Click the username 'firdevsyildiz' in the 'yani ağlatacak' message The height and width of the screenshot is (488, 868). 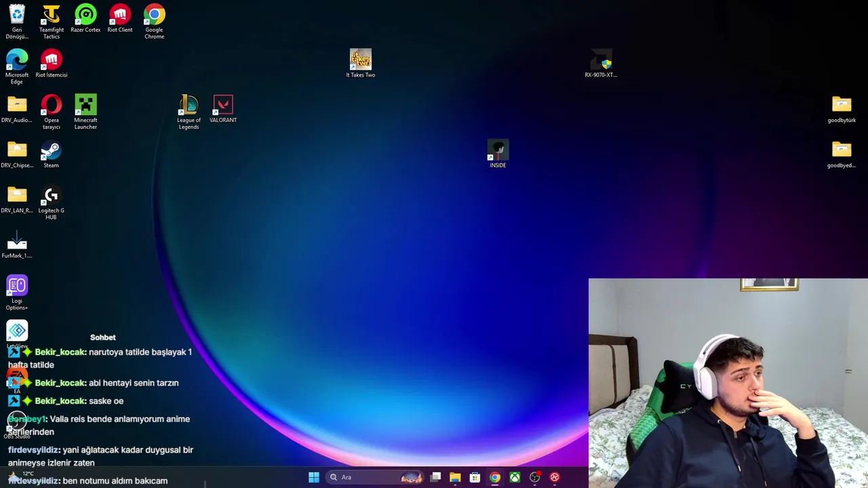tap(34, 449)
